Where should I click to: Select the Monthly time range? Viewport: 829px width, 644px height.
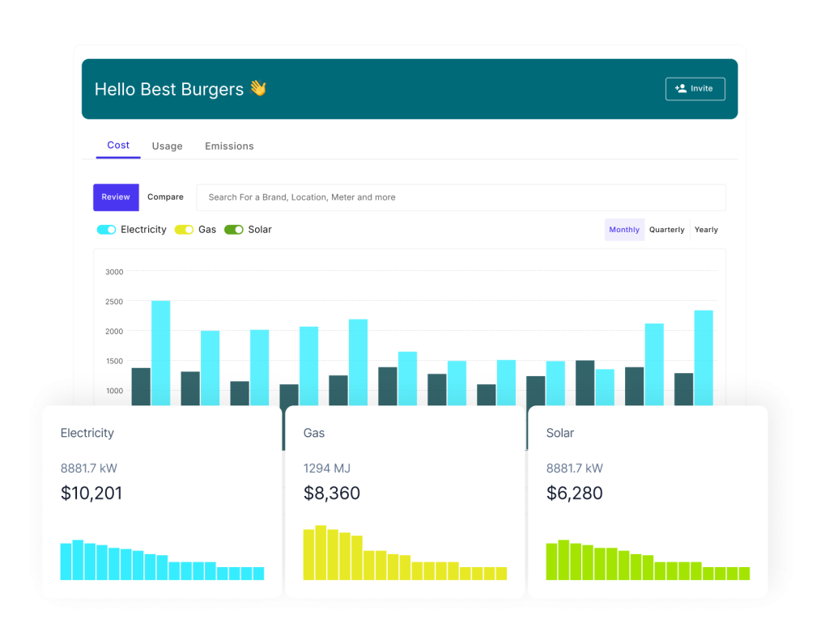click(624, 230)
